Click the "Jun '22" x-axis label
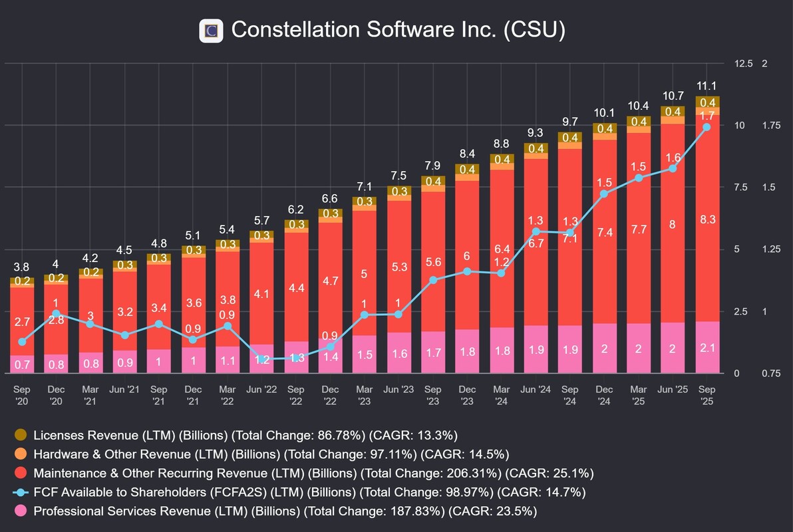This screenshot has width=793, height=532. pos(262,389)
